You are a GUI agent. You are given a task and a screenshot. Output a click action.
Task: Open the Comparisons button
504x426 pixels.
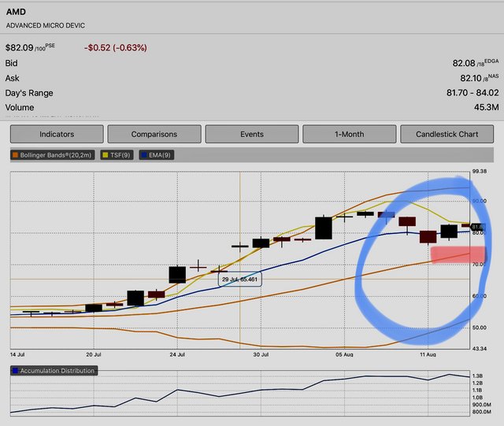point(154,134)
